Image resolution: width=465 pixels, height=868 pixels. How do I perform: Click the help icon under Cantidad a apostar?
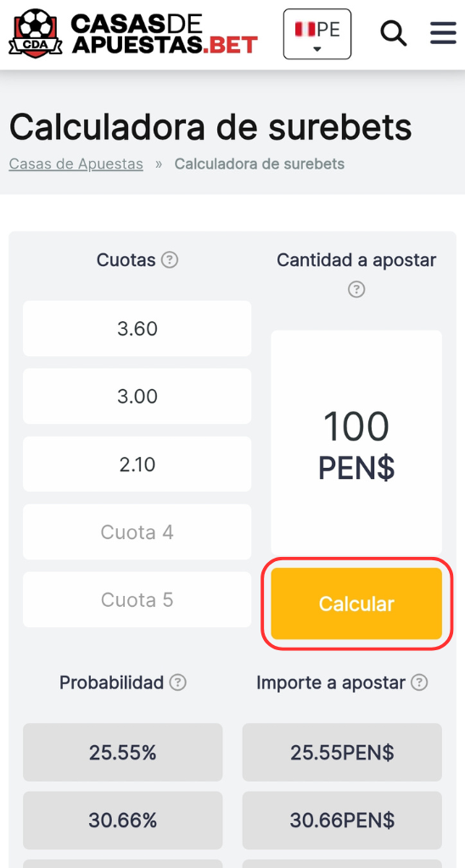tap(356, 289)
